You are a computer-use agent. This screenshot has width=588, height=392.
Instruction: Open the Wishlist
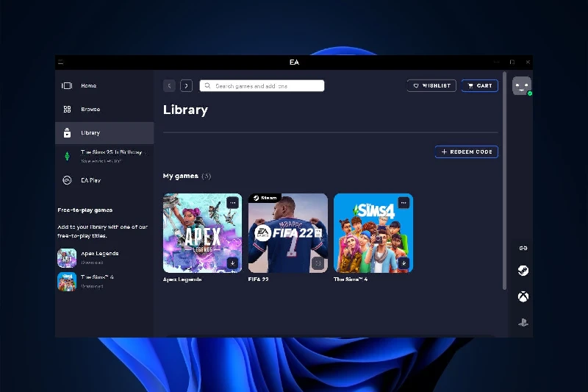(x=431, y=86)
